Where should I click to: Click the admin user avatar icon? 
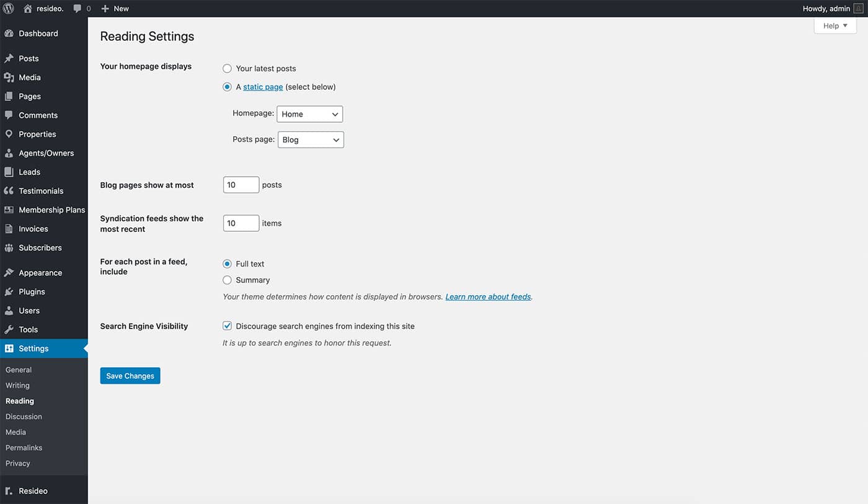(858, 9)
